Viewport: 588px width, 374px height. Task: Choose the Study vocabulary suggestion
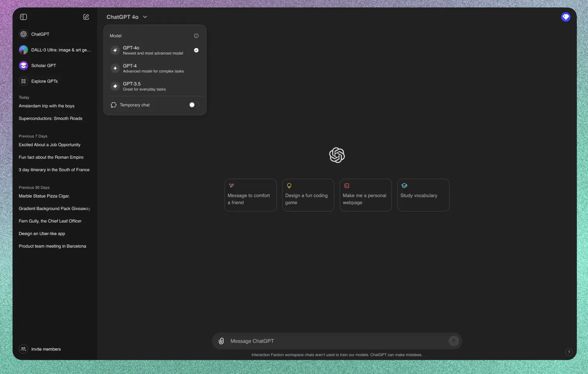click(423, 195)
